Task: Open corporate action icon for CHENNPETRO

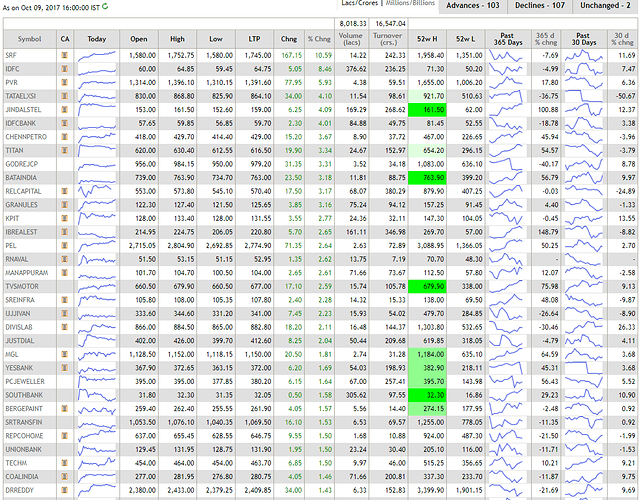Action: [x=64, y=136]
